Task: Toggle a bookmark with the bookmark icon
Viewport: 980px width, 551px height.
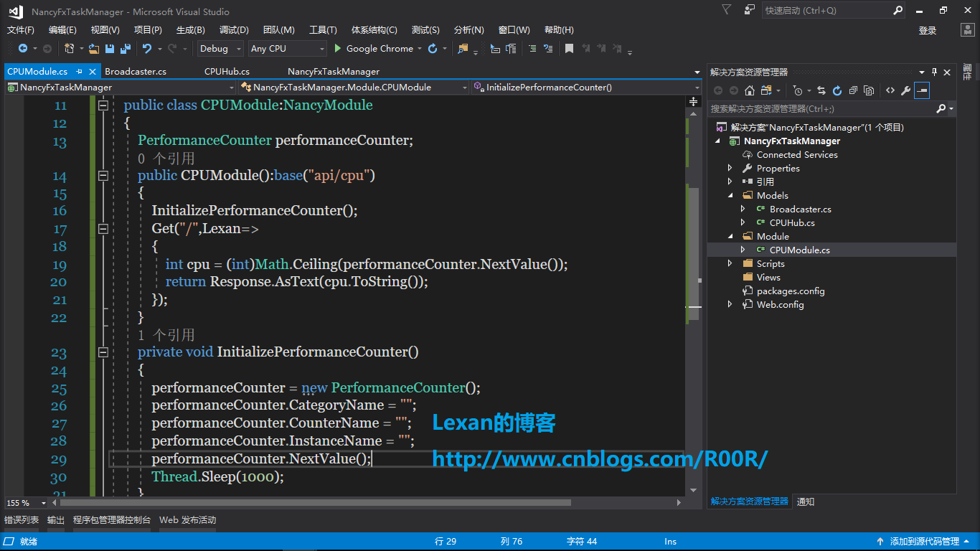Action: (569, 49)
